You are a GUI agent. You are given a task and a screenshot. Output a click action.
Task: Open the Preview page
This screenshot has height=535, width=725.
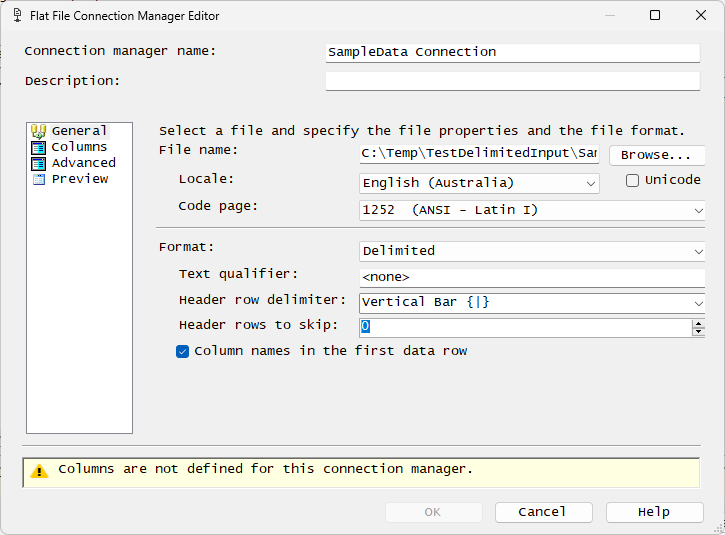click(80, 179)
